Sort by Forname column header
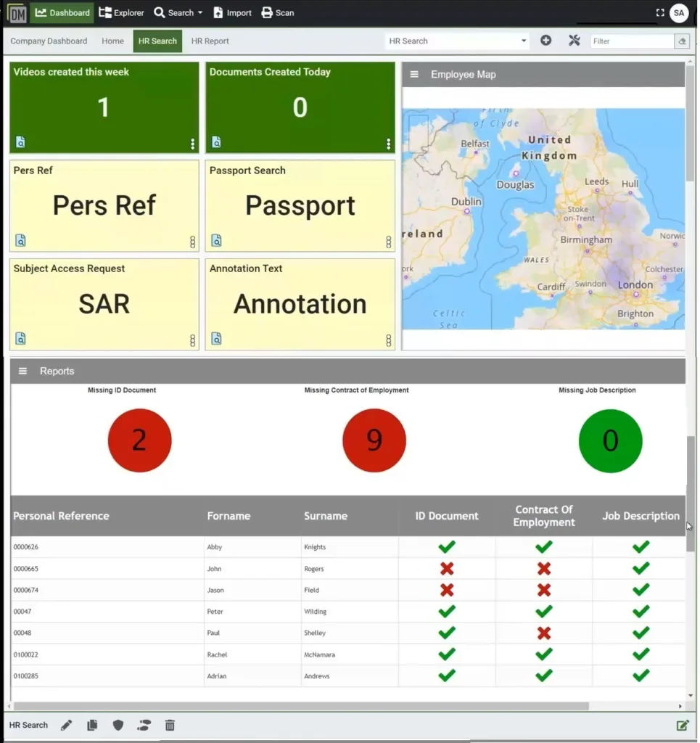 pyautogui.click(x=228, y=516)
